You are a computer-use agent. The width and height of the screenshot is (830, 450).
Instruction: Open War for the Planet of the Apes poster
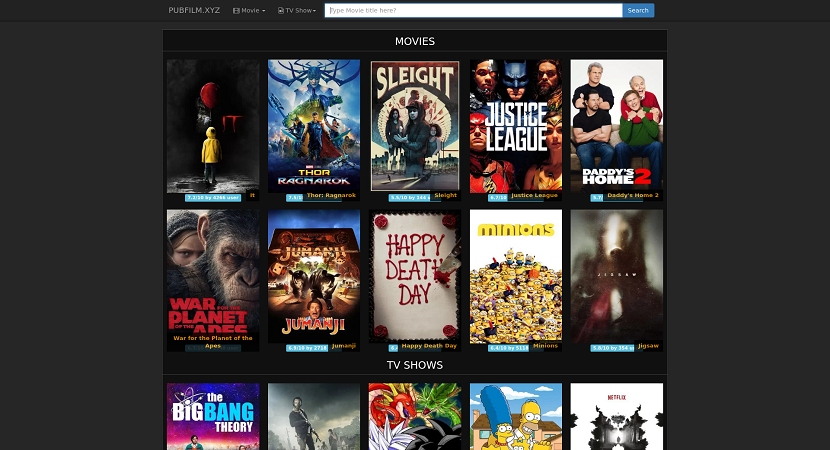213,276
